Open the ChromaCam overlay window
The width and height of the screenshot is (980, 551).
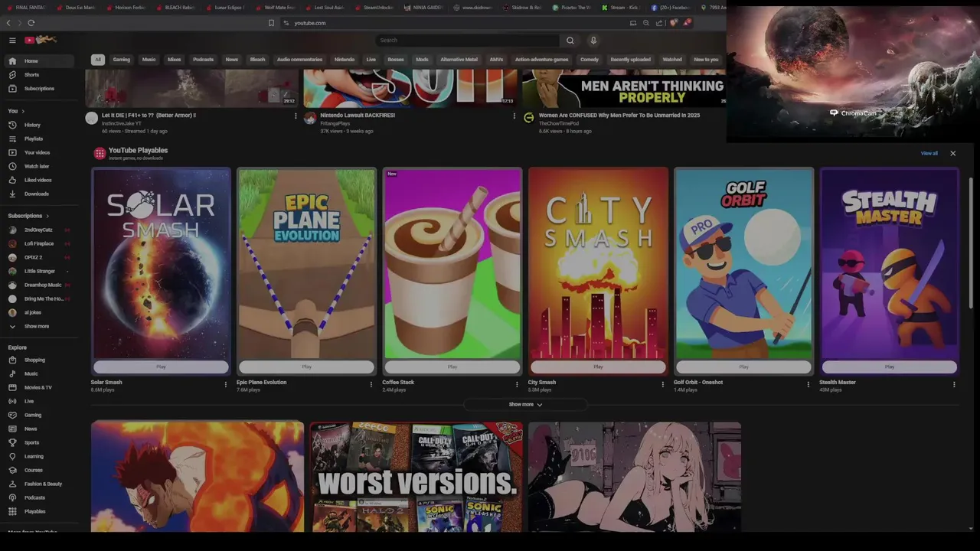click(x=853, y=73)
